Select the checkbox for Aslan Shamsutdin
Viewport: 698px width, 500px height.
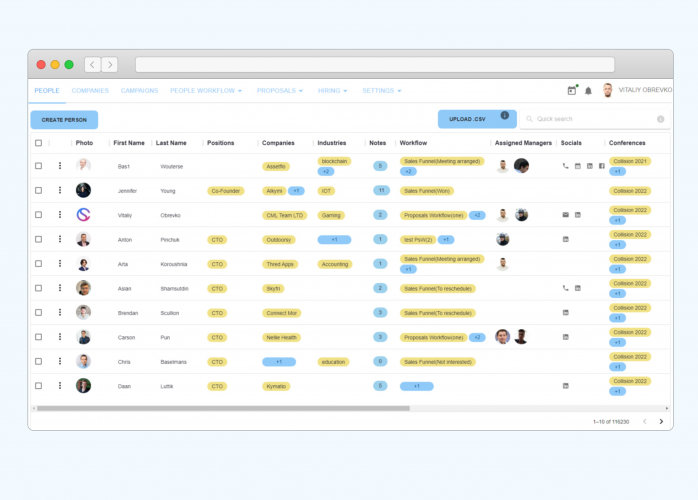(x=38, y=289)
